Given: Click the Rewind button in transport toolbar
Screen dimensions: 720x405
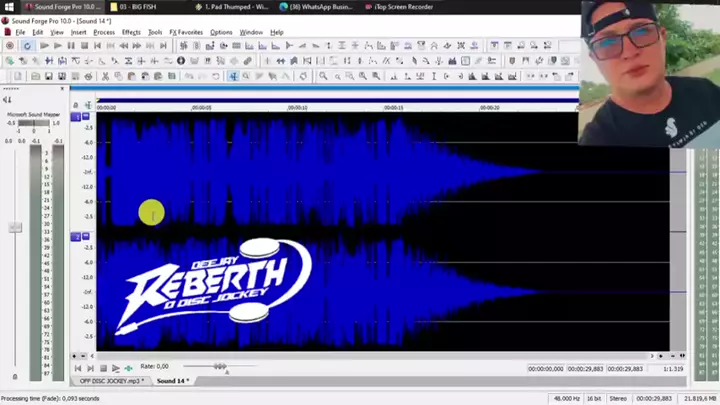Looking at the screenshot, I should pyautogui.click(x=124, y=45).
